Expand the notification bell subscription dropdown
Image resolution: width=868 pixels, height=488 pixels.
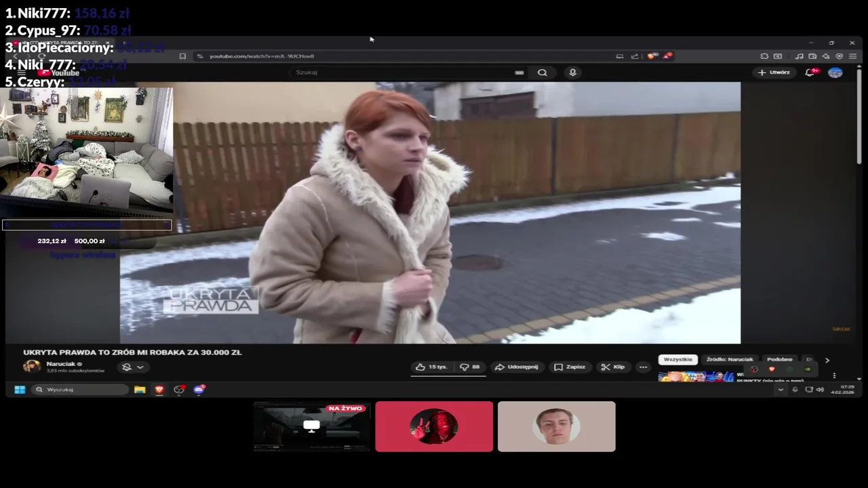point(132,367)
